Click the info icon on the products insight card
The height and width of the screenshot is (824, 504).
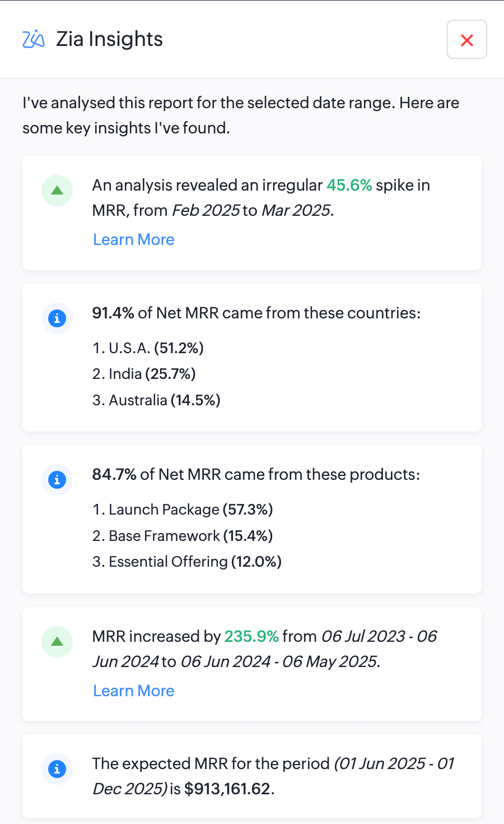click(x=57, y=480)
